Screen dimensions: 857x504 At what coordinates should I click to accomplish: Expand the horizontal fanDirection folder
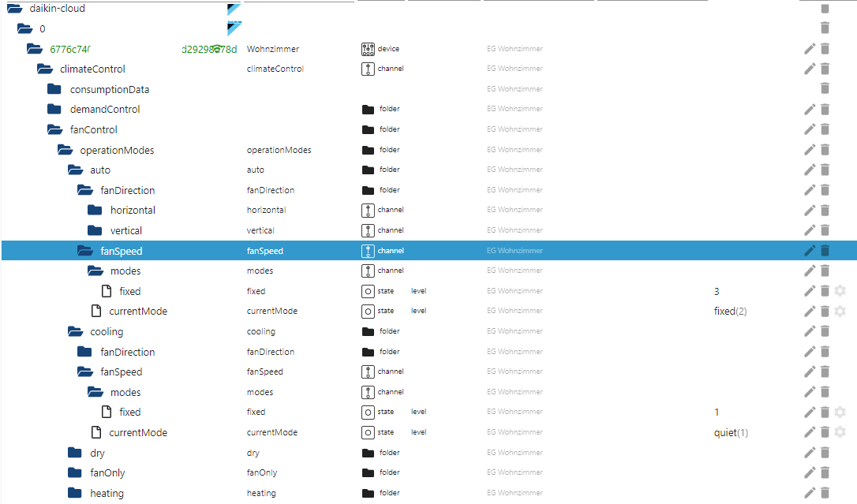click(x=95, y=211)
